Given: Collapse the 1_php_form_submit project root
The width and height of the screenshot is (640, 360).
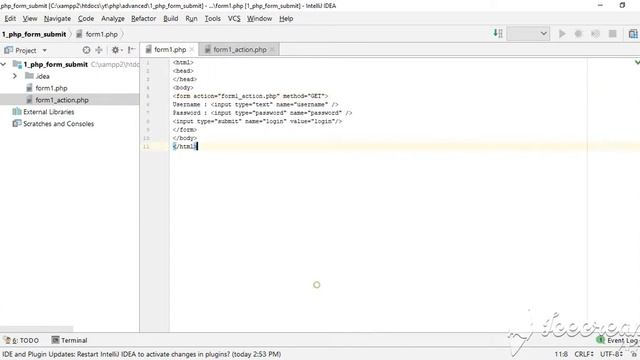Looking at the screenshot, I should [x=4, y=64].
